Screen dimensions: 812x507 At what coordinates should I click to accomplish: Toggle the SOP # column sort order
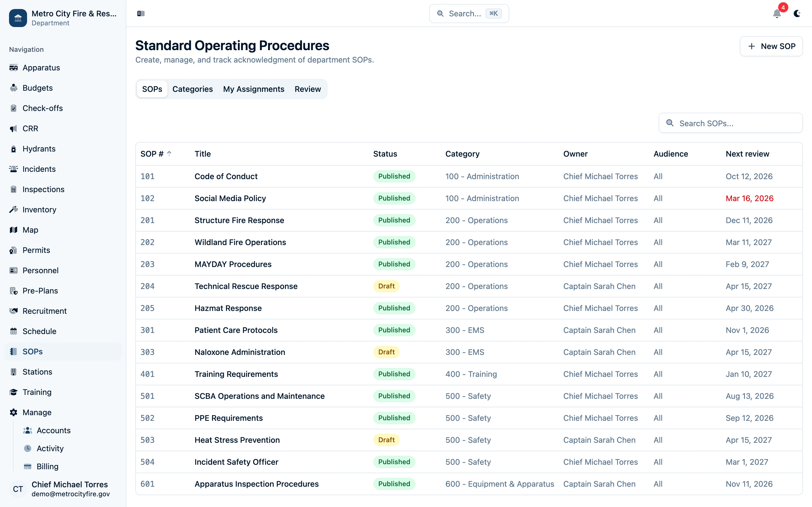coord(155,154)
